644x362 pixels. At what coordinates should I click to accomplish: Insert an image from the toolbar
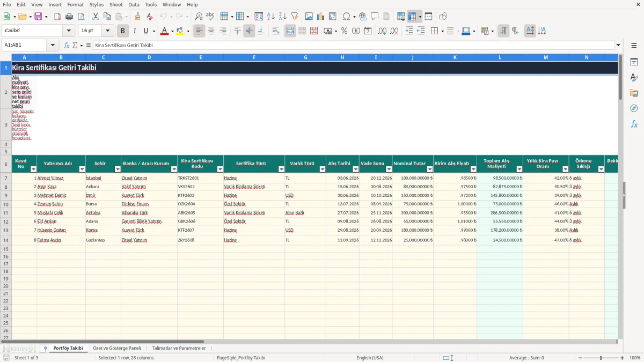click(x=309, y=17)
